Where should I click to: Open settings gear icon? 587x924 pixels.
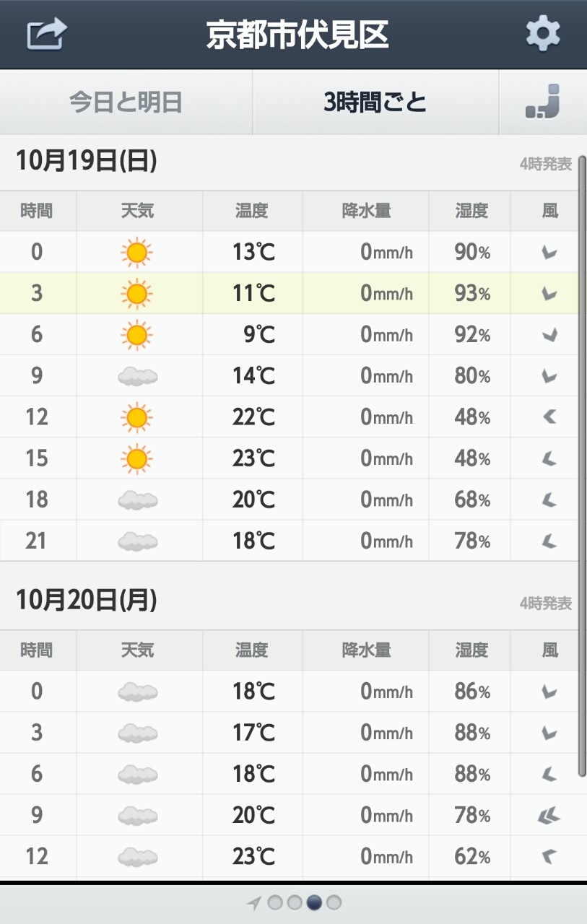coord(543,34)
